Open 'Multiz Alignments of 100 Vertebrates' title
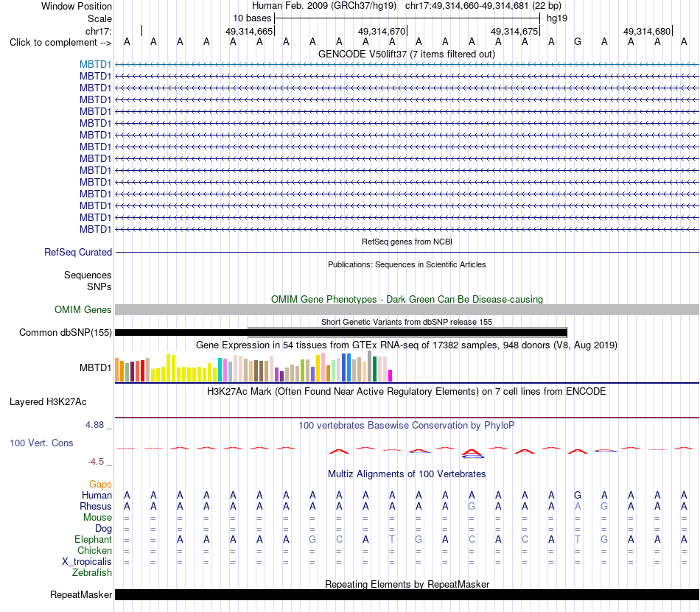This screenshot has height=612, width=700. click(407, 474)
